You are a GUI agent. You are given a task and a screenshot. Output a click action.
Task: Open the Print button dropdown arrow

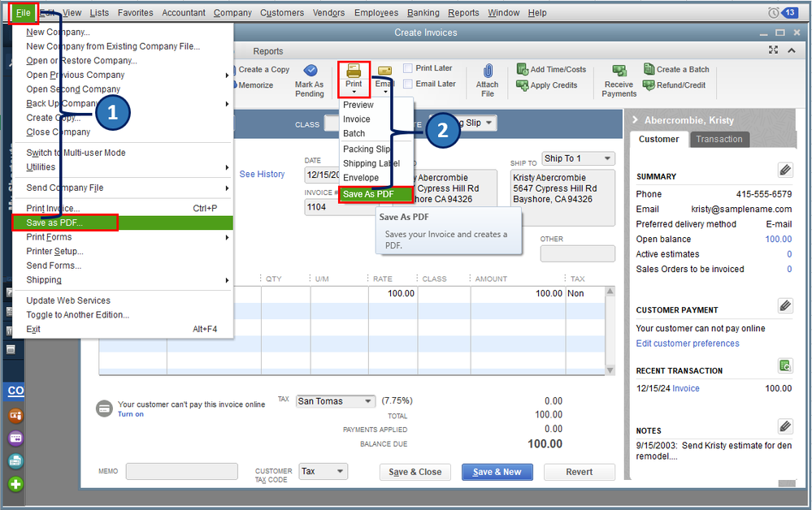pos(354,92)
